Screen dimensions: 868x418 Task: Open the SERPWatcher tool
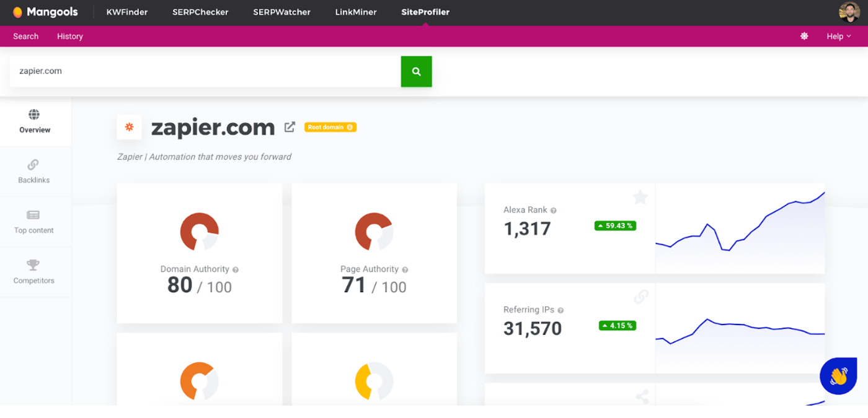281,12
